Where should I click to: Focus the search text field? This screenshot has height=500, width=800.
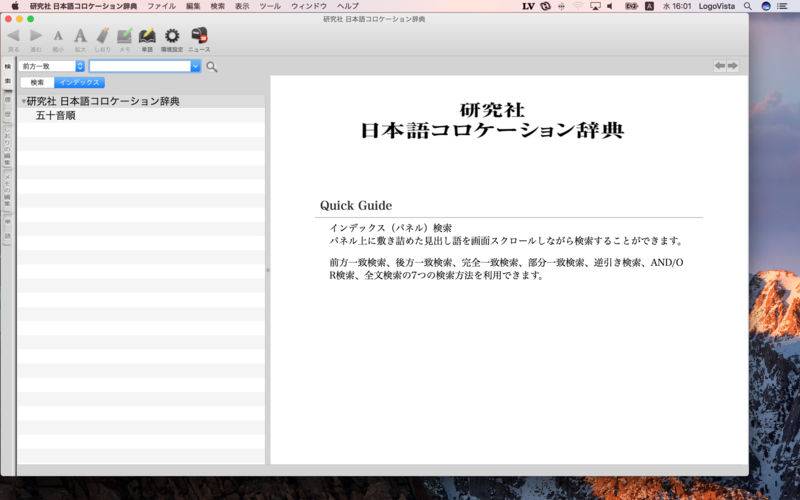[140, 66]
